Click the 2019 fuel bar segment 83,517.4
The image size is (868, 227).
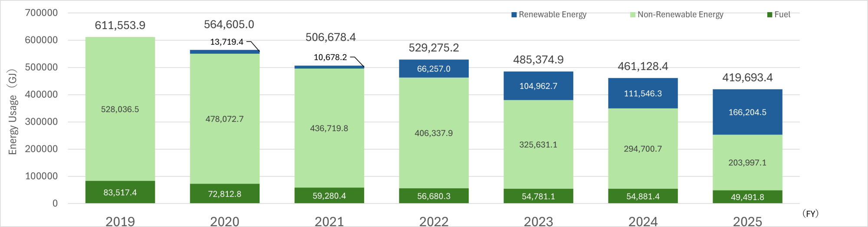pos(120,192)
